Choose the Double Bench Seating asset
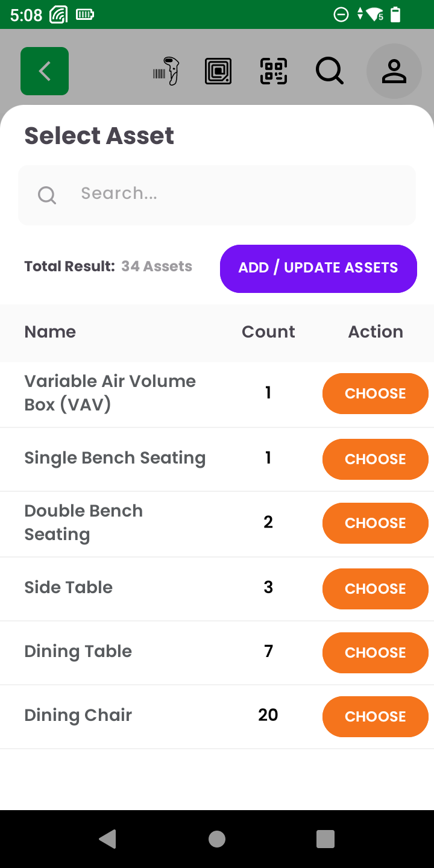Viewport: 434px width, 868px height. 375,523
